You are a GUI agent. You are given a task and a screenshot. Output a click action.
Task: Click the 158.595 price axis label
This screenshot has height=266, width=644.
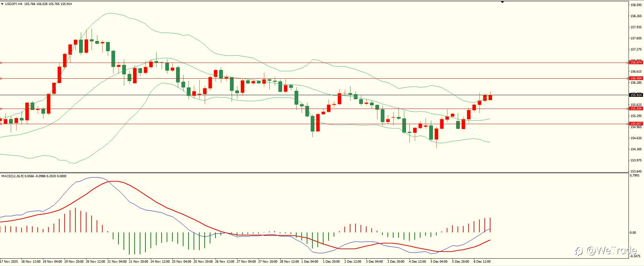[636, 5]
